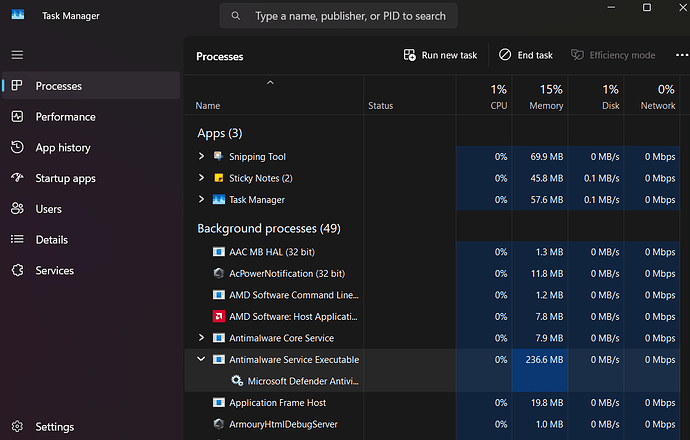Open Settings gear in sidebar
This screenshot has height=440, width=690.
(x=17, y=427)
